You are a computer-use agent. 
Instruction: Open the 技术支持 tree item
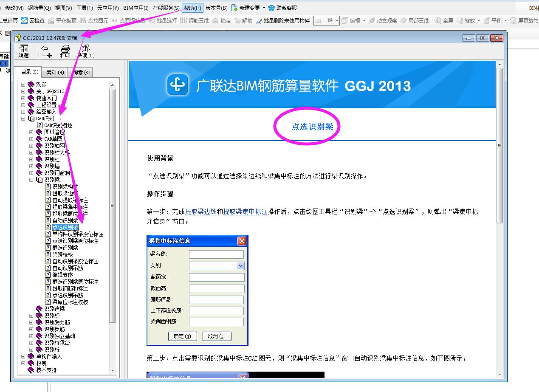click(46, 370)
